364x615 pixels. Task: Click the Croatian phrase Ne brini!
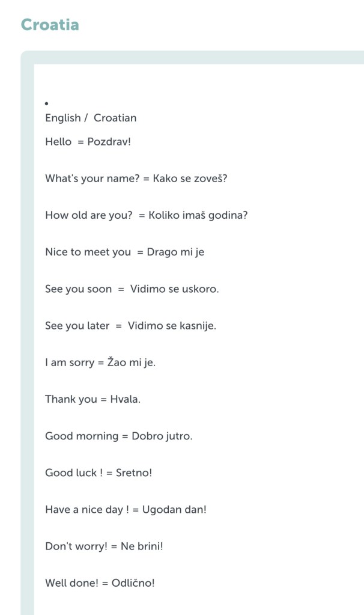coord(142,546)
